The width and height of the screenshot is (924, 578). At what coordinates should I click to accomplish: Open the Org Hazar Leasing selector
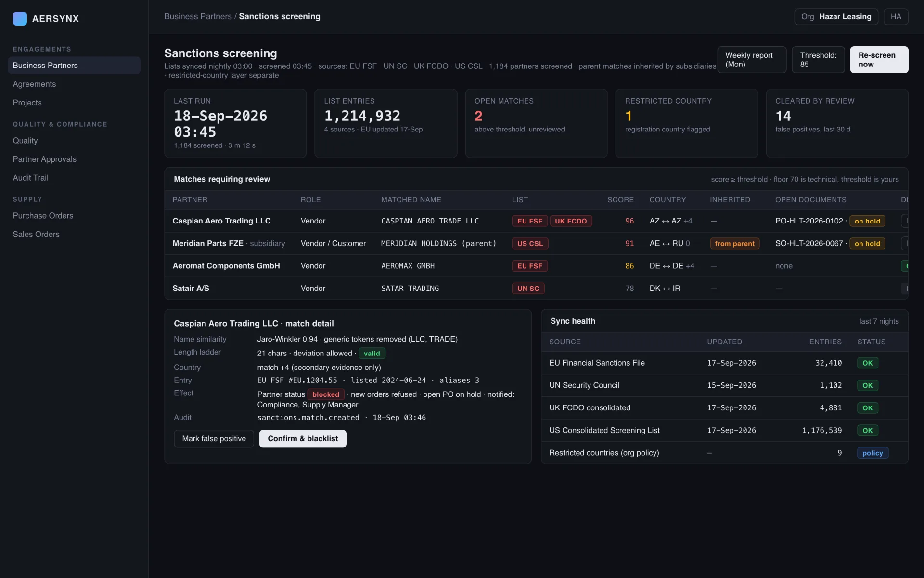pos(836,16)
